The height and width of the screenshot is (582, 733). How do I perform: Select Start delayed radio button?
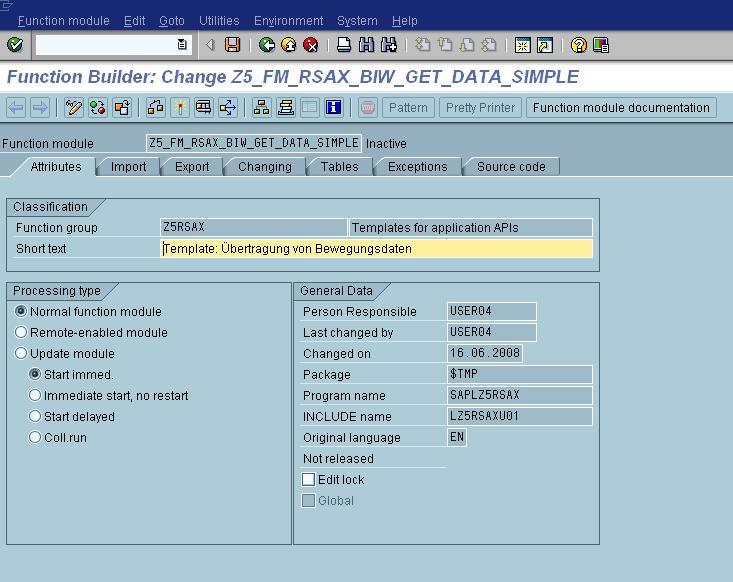(35, 416)
